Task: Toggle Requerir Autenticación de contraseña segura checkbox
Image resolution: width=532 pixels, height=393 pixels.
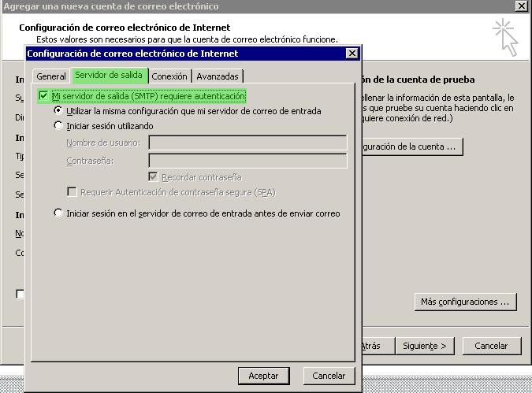Action: pyautogui.click(x=72, y=191)
